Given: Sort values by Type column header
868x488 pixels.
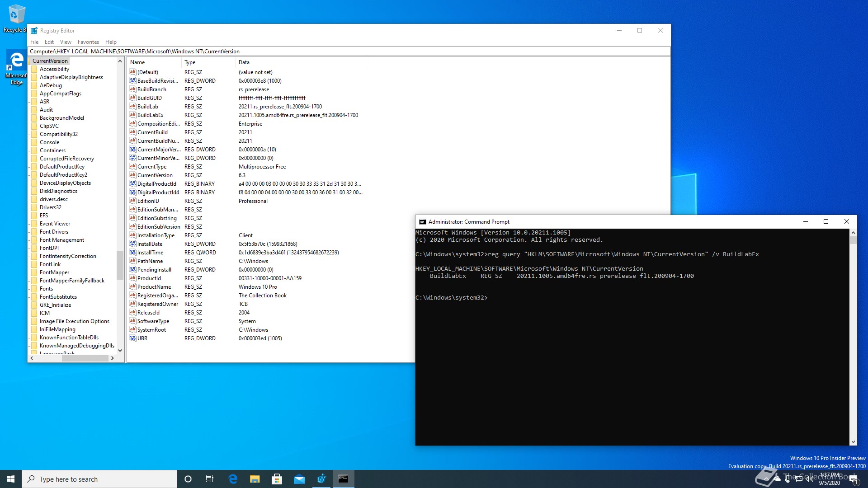Looking at the screenshot, I should 208,62.
